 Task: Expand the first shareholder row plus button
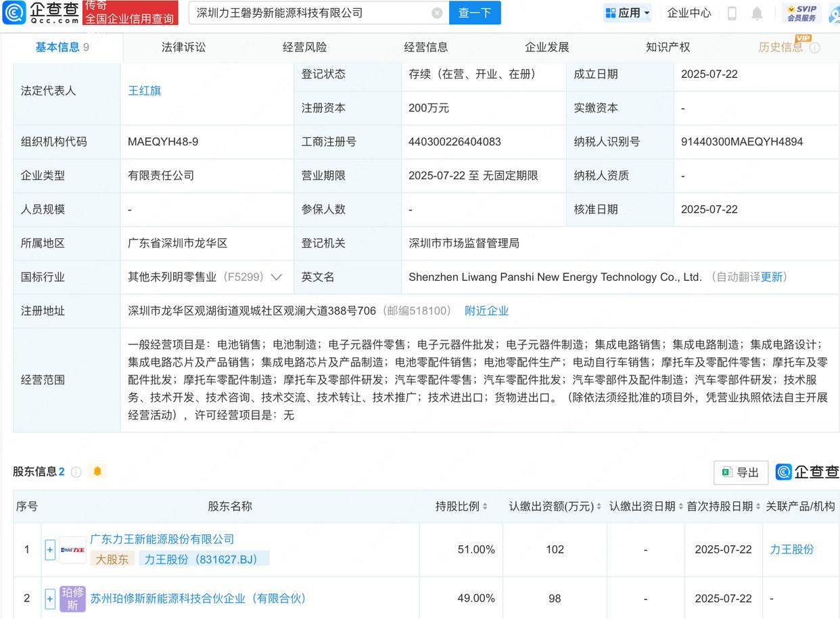click(50, 549)
